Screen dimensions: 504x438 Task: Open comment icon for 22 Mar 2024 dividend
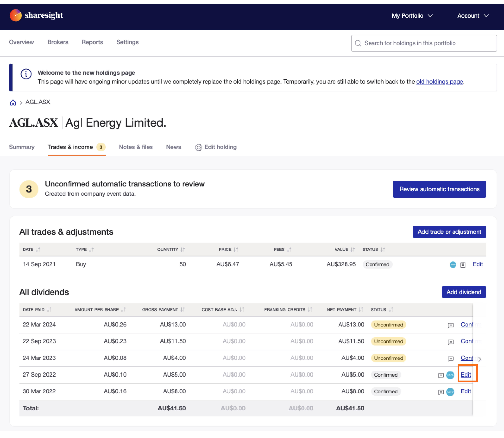tap(451, 325)
